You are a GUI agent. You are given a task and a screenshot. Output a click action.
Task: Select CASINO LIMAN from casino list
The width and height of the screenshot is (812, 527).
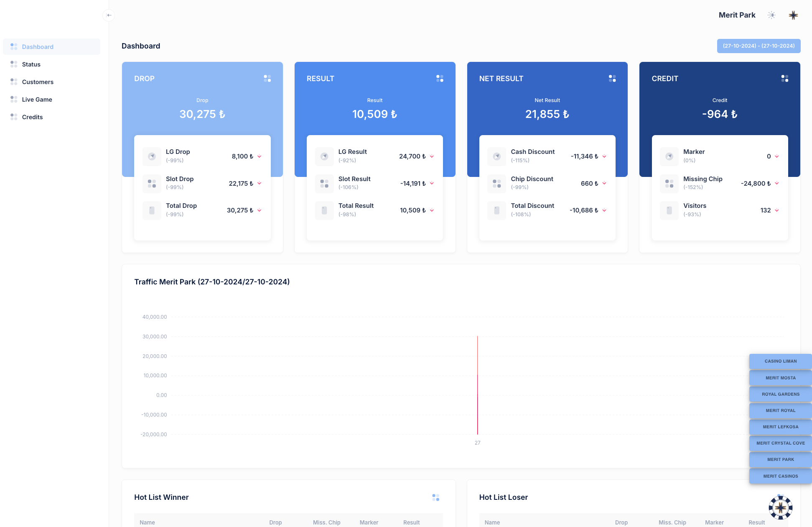point(780,361)
